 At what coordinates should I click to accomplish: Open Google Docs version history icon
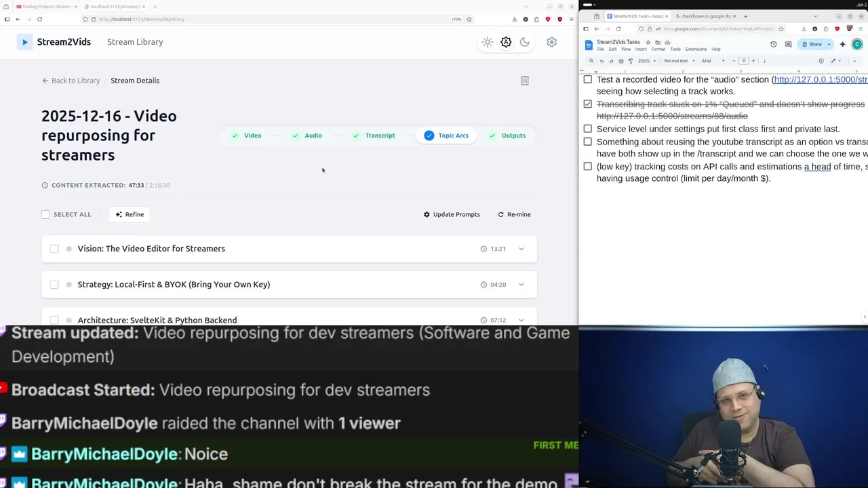point(774,44)
